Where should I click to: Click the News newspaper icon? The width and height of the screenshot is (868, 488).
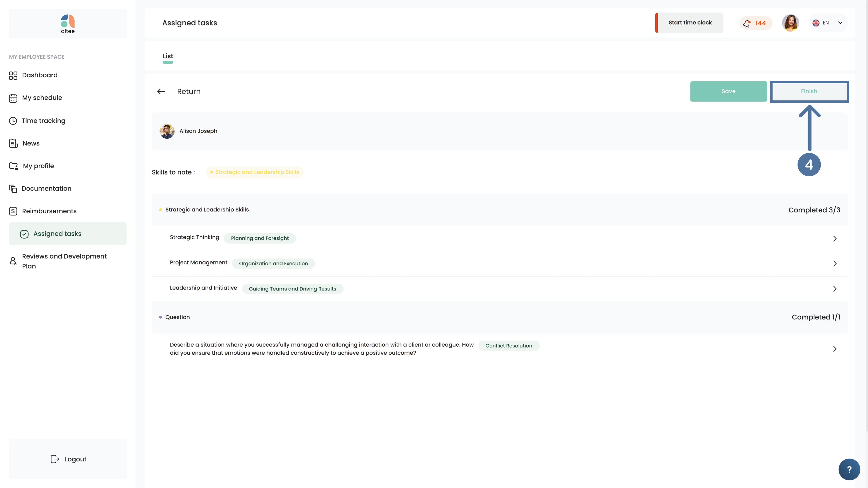click(13, 143)
